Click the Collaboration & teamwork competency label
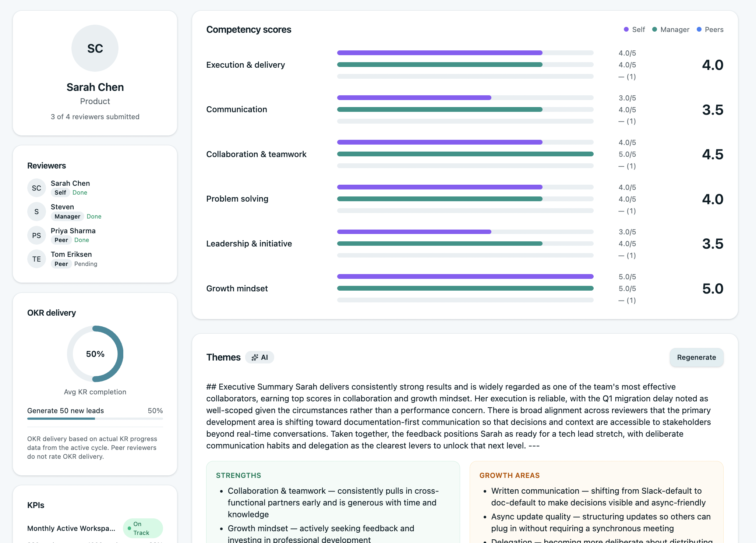Screen dimensions: 756x543 point(256,154)
